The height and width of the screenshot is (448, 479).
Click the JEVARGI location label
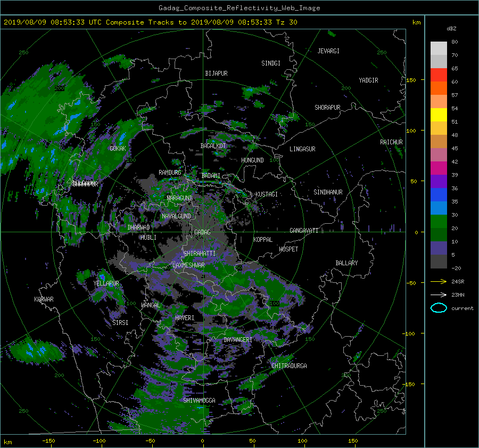tap(328, 51)
